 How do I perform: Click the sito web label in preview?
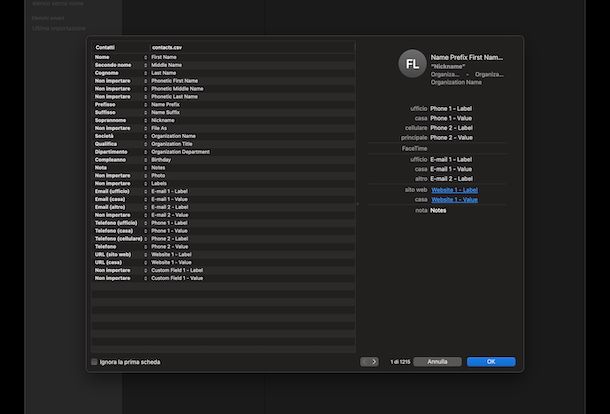[x=416, y=190]
